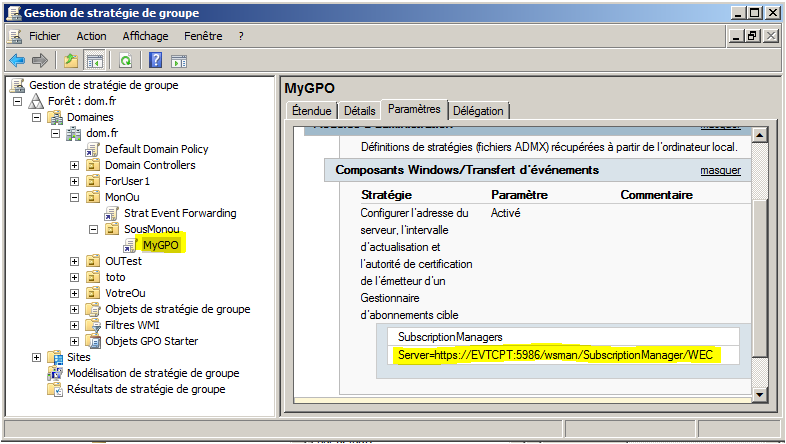Click the Refresh toolbar icon
The width and height of the screenshot is (786, 444).
125,61
